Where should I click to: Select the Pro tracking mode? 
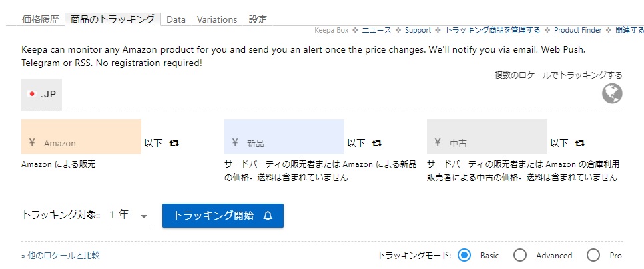pos(593,256)
